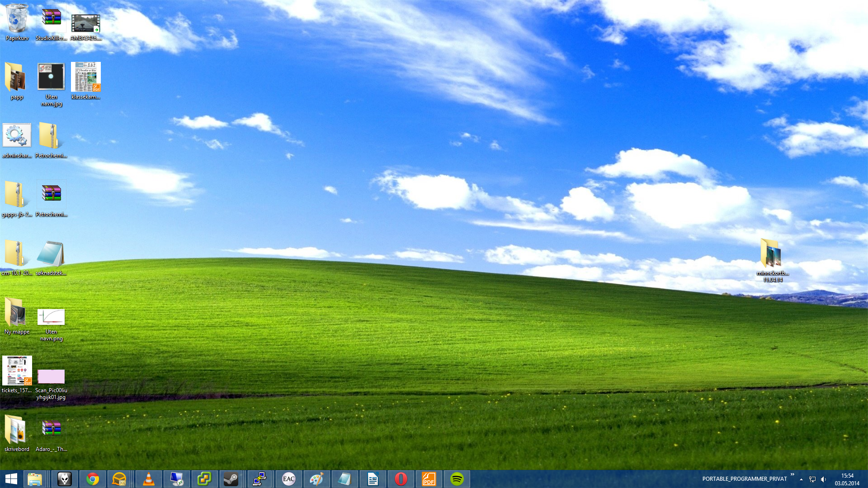This screenshot has width=868, height=488.
Task: Launch Google Chrome from the taskbar
Action: [x=93, y=479]
